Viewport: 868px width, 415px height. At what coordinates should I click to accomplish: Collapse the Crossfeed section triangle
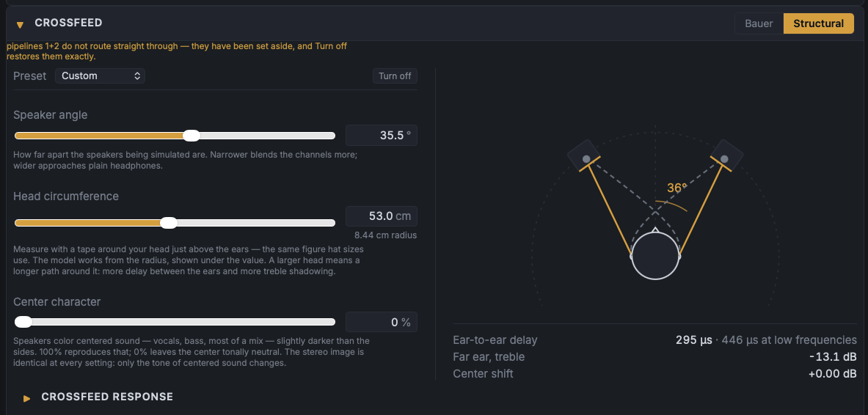(x=20, y=24)
